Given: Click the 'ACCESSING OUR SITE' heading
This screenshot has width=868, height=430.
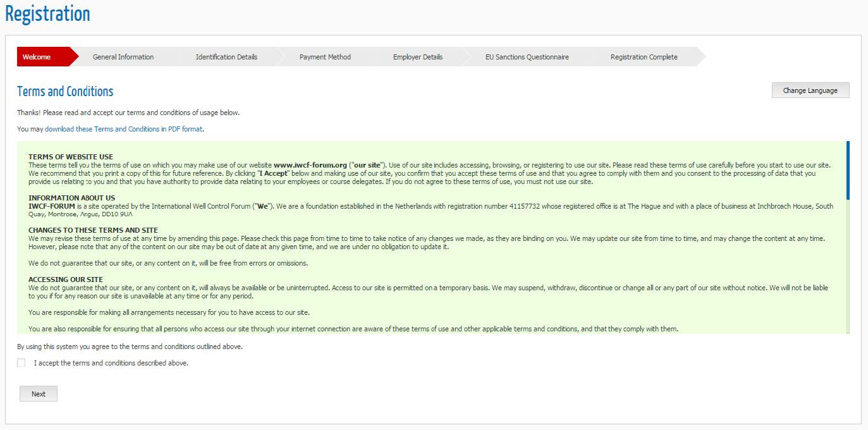Looking at the screenshot, I should pos(65,279).
